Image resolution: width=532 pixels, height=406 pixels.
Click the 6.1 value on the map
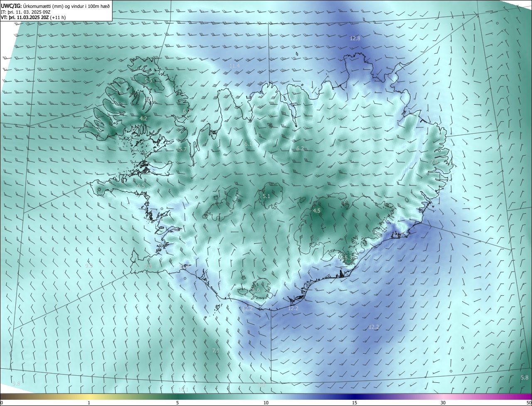click(248, 144)
